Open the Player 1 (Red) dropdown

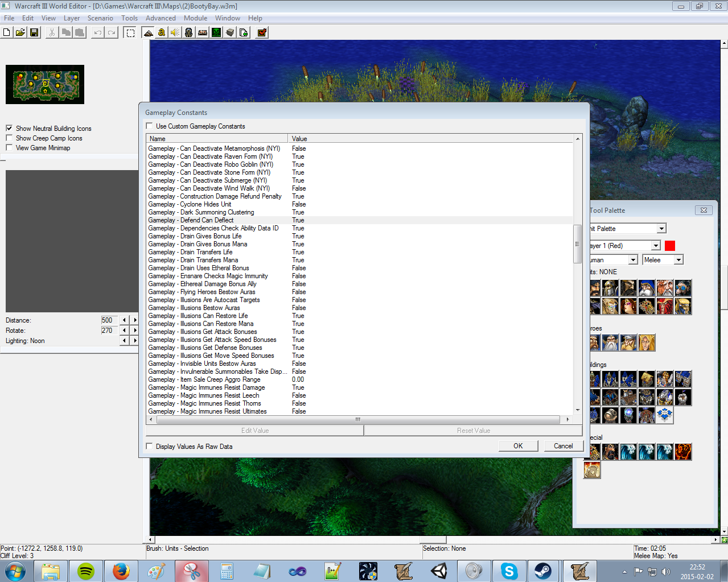coord(656,245)
